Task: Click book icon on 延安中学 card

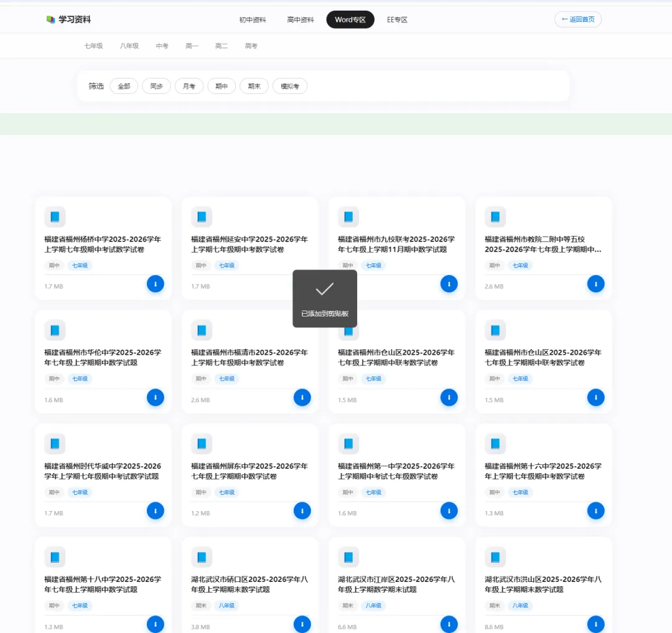Action: (202, 217)
